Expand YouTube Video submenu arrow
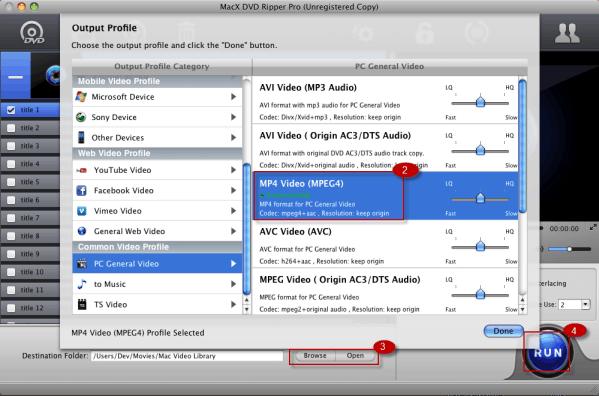 233,170
